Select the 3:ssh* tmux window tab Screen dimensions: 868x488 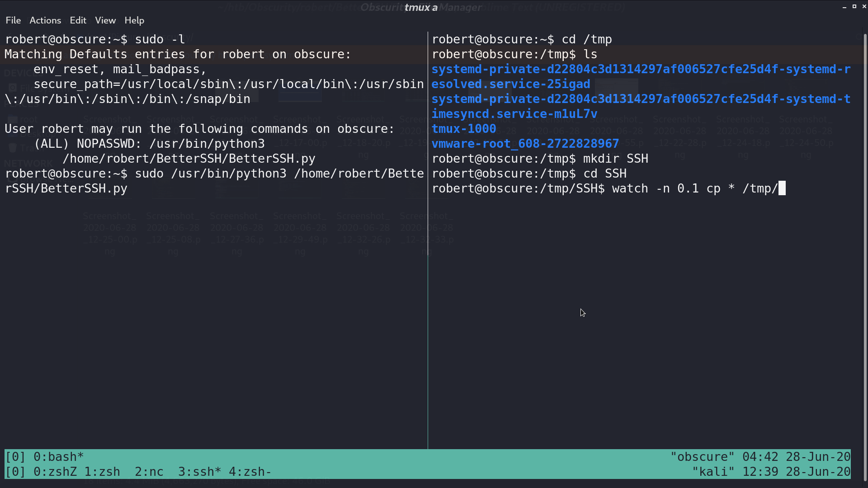199,472
